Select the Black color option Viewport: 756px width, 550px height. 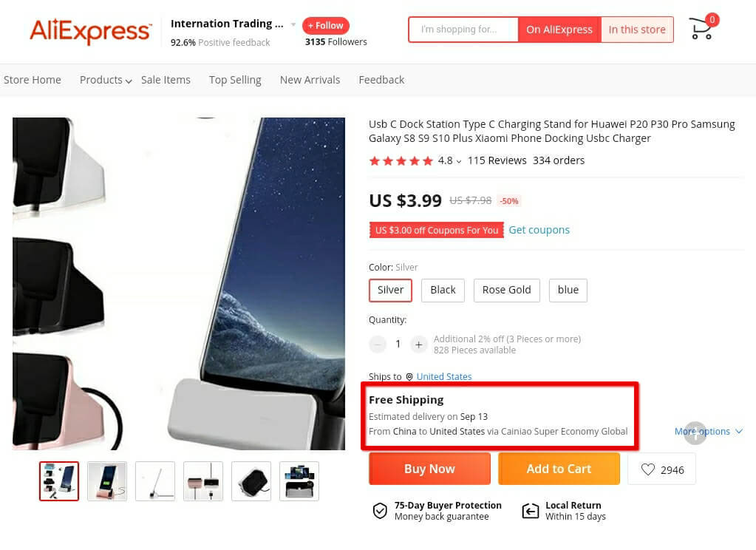(443, 290)
